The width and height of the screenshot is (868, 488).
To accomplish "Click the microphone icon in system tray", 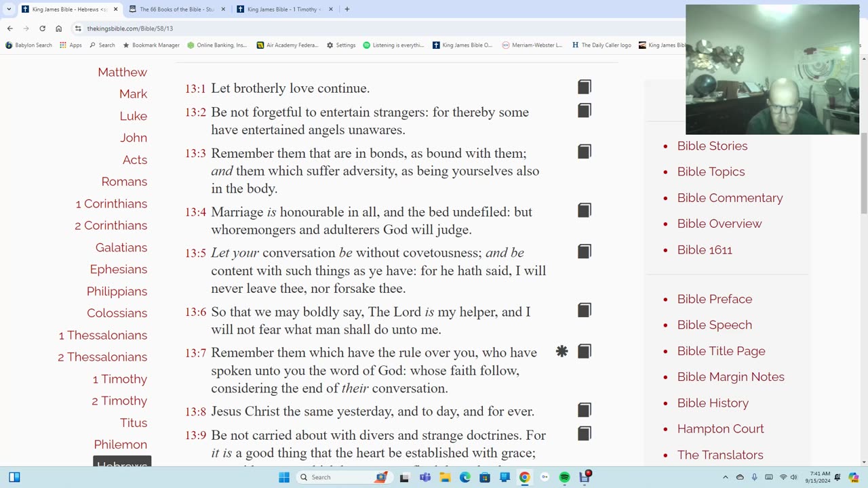I will 754,477.
